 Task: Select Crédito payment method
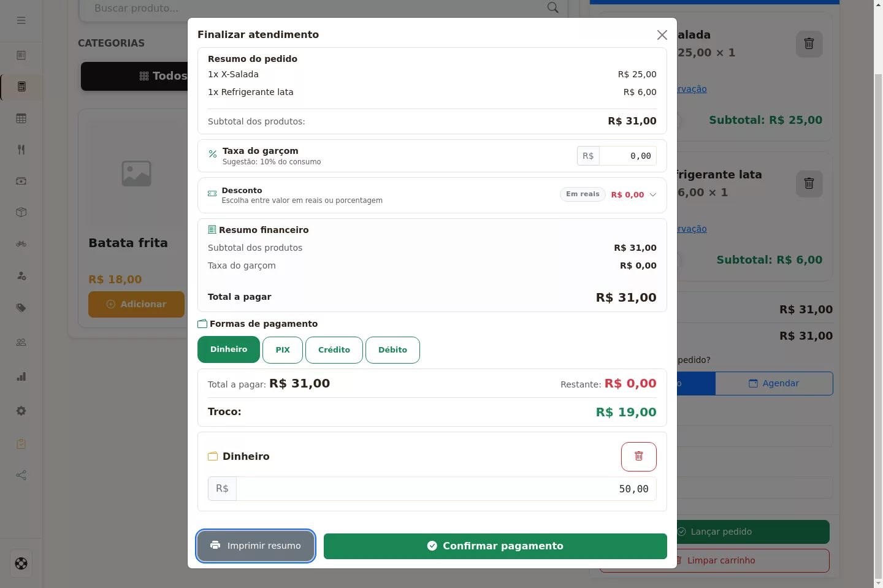tap(334, 349)
